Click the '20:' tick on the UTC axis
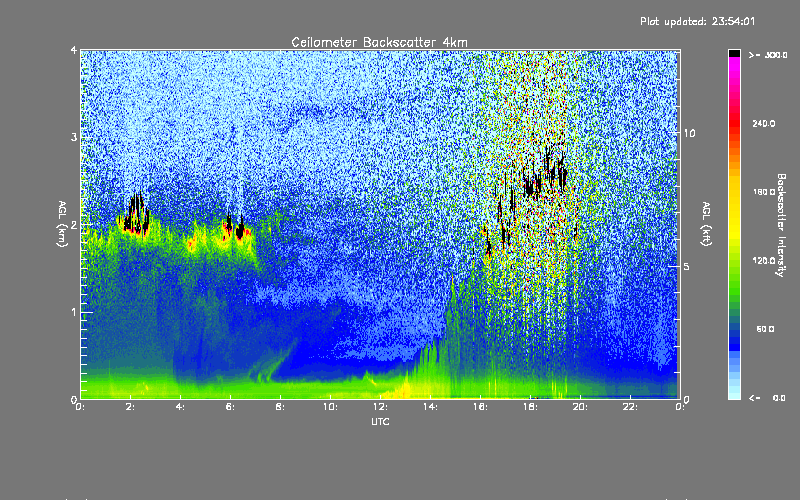 [580, 407]
